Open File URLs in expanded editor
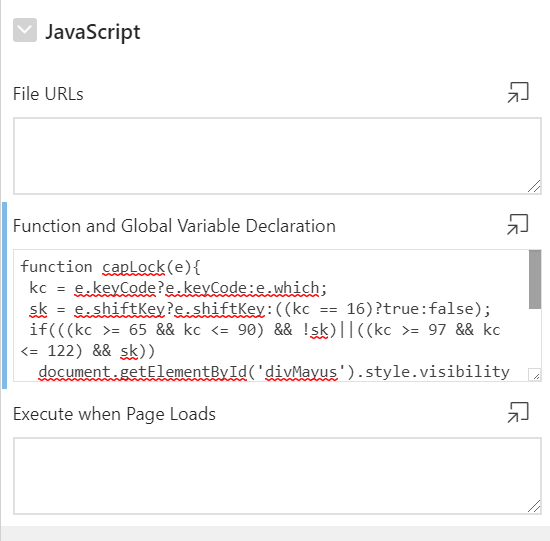The height and width of the screenshot is (541, 550). coord(518,93)
